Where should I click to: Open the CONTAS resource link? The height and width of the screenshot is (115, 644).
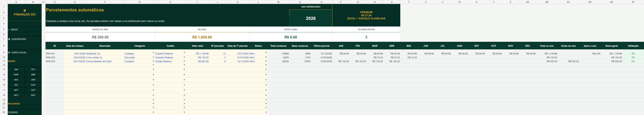pos(13,112)
